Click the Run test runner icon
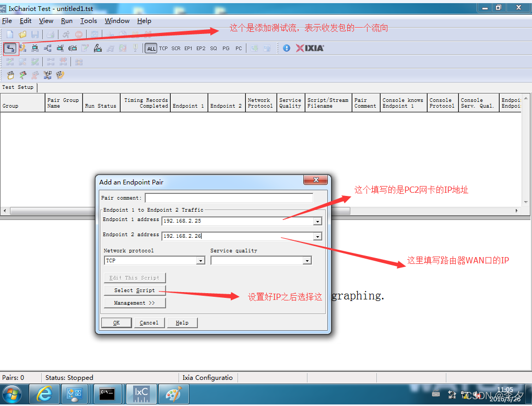The height and width of the screenshot is (406, 532). pos(66,34)
